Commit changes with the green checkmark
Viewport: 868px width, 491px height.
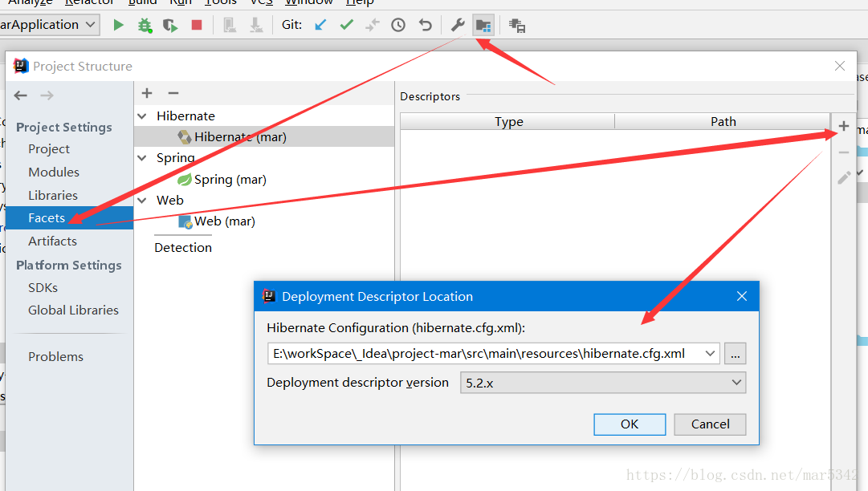pos(347,25)
